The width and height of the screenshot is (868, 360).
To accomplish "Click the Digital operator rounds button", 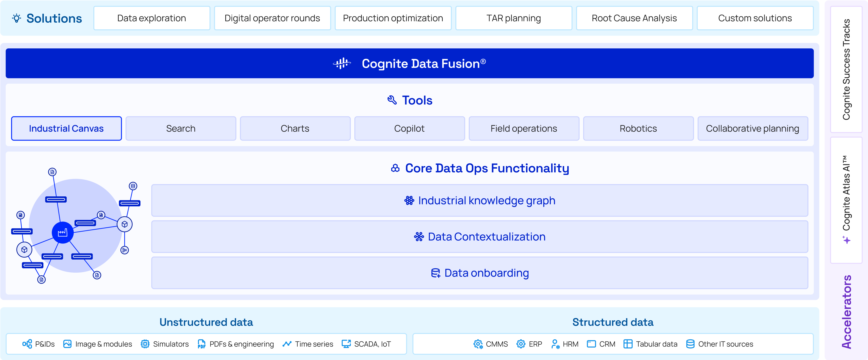I will [273, 18].
